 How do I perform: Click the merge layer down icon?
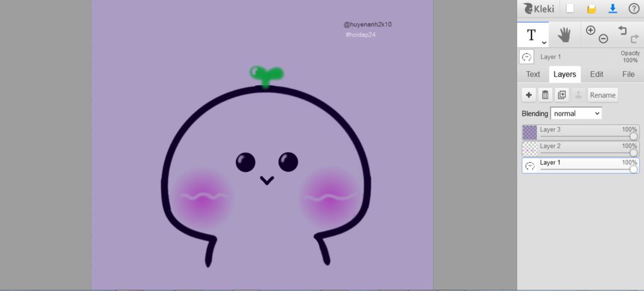coord(579,95)
